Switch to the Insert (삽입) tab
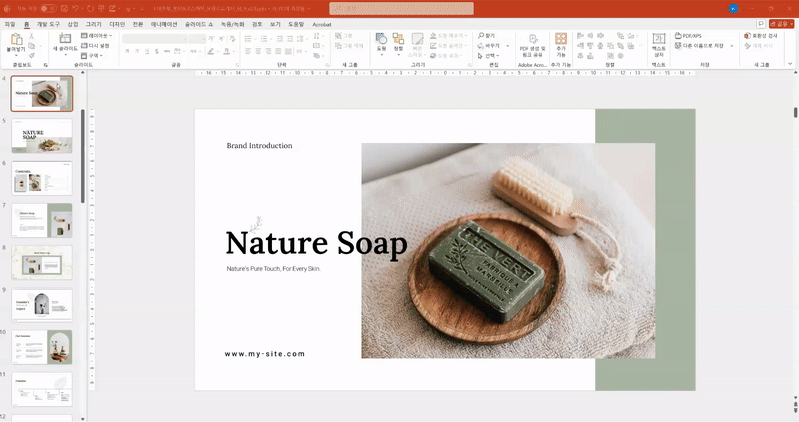The image size is (799, 422). 73,24
